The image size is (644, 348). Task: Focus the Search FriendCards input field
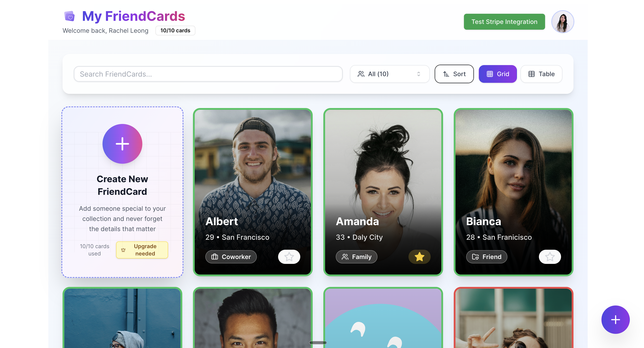click(x=208, y=74)
